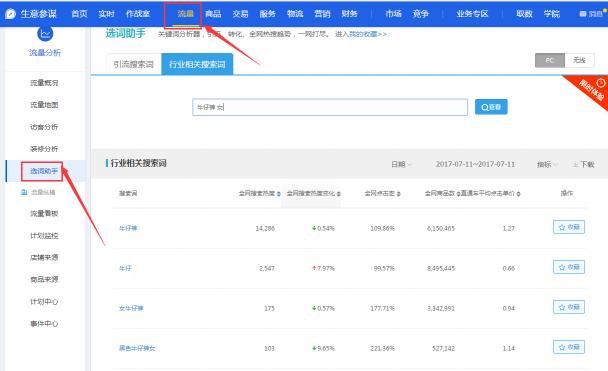608x371 pixels.
Task: Open 事件中心 in sidebar
Action: click(x=44, y=324)
